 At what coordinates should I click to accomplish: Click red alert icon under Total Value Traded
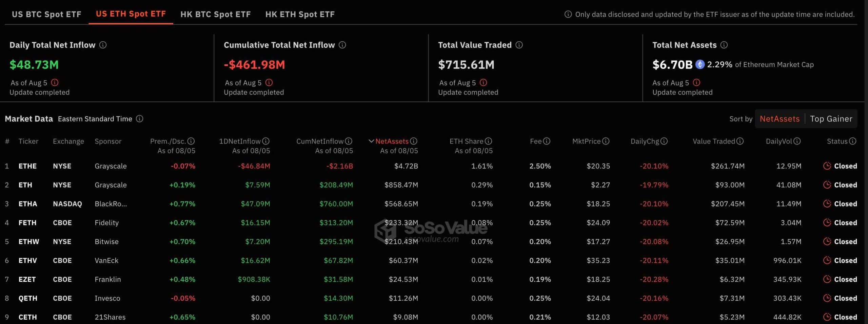(x=484, y=83)
